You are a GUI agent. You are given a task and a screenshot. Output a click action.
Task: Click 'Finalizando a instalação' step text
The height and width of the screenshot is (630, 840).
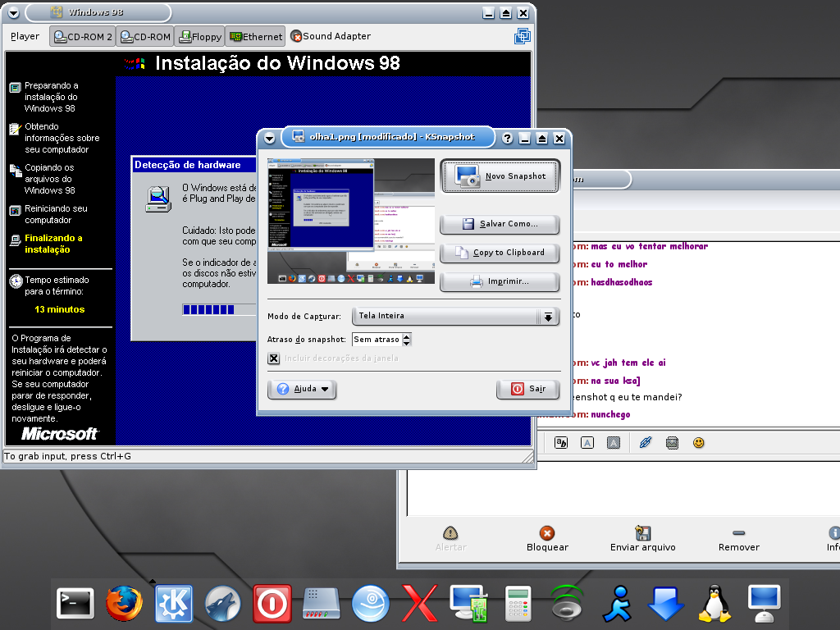pyautogui.click(x=53, y=244)
